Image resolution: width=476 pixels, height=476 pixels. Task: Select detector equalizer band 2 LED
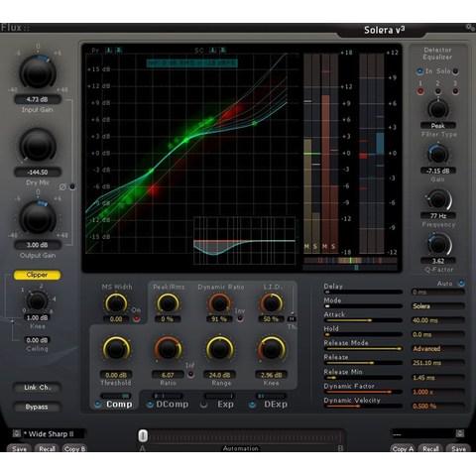tap(438, 91)
